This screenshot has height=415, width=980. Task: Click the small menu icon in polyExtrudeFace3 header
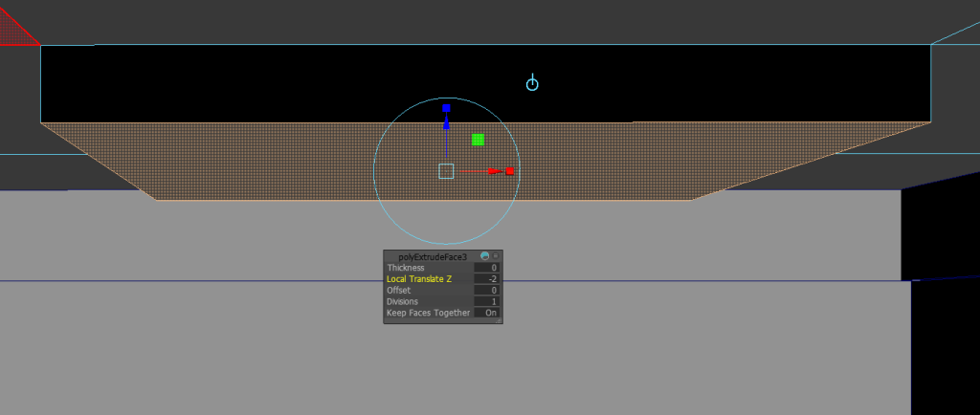tap(496, 256)
